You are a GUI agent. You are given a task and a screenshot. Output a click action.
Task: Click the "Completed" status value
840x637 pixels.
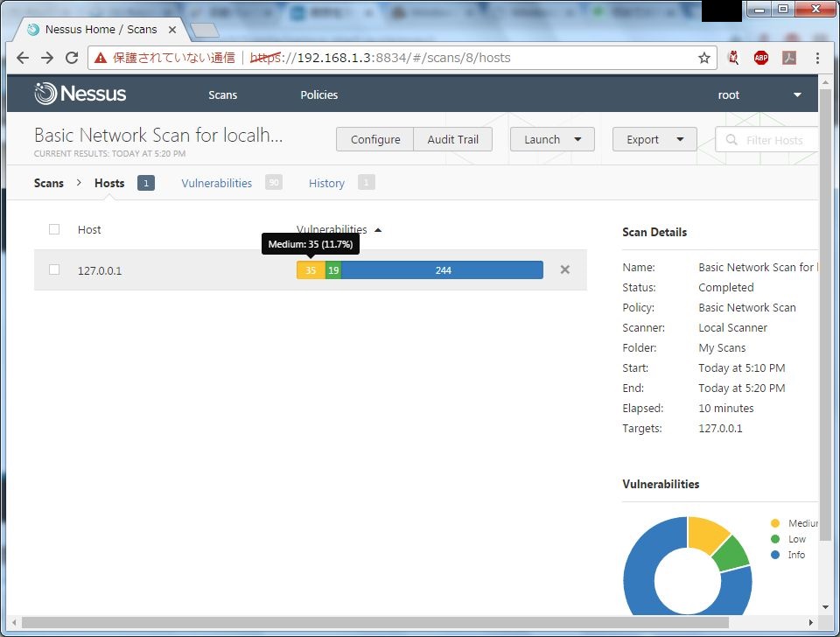click(x=726, y=288)
